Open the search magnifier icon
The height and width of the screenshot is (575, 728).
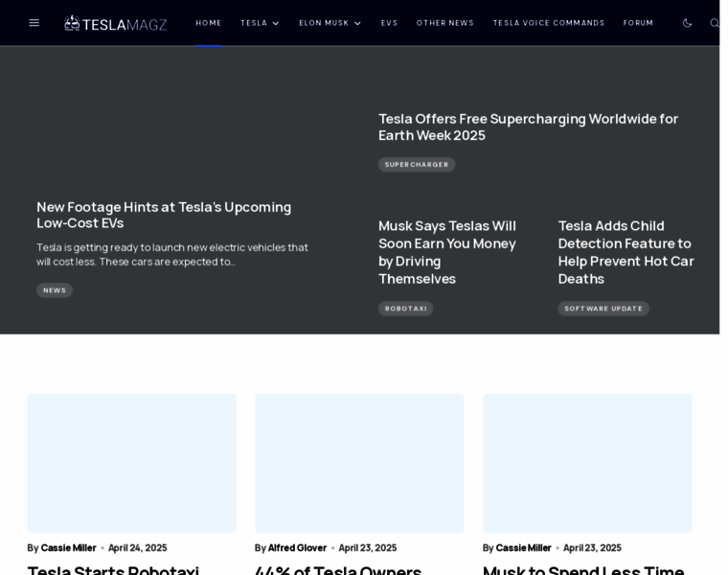tap(714, 23)
